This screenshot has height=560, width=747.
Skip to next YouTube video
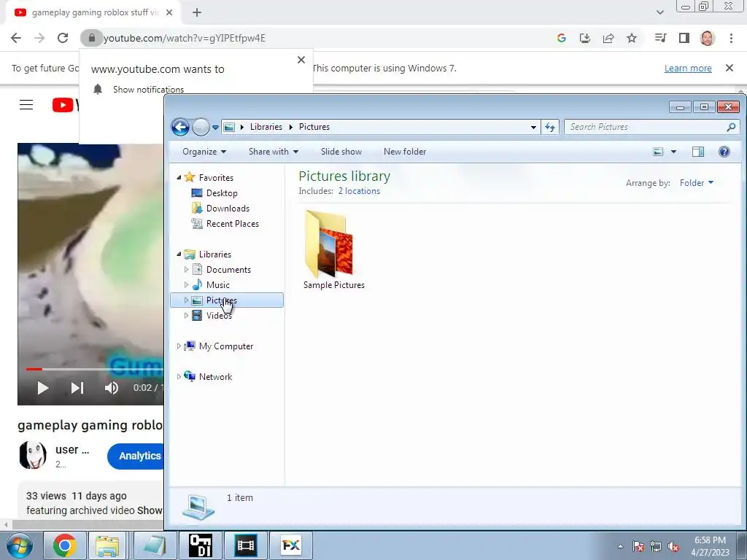click(77, 388)
